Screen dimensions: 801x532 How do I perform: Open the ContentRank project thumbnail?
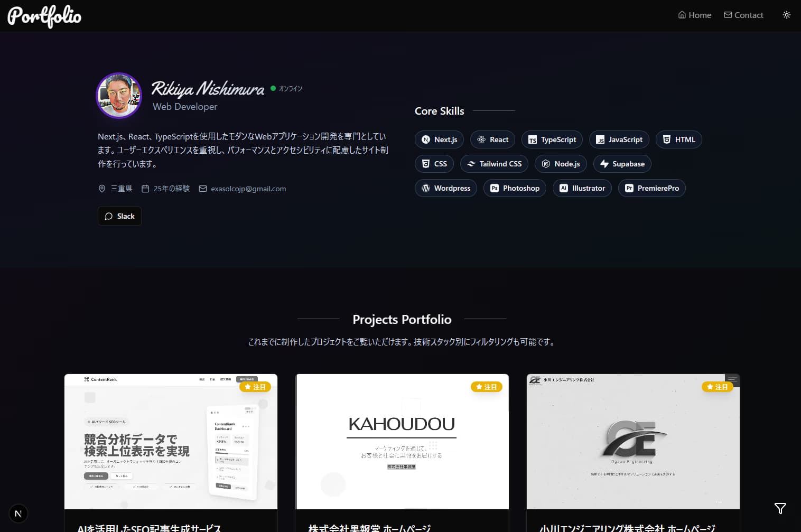(x=171, y=442)
